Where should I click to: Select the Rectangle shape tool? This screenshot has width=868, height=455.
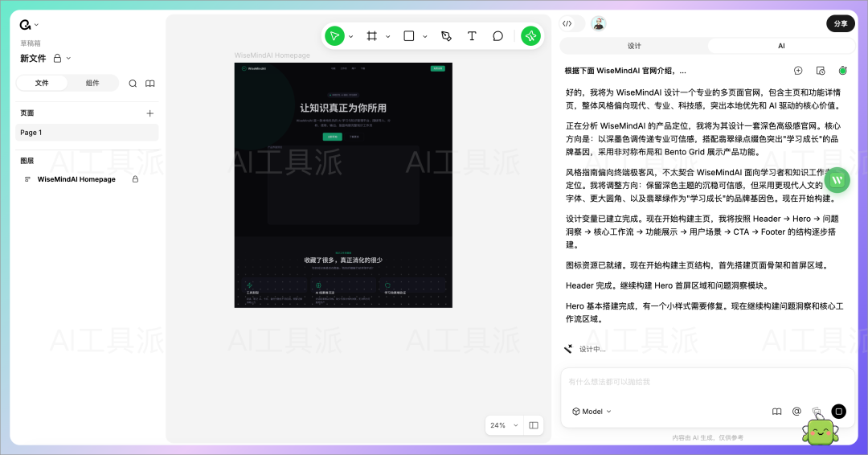(409, 36)
